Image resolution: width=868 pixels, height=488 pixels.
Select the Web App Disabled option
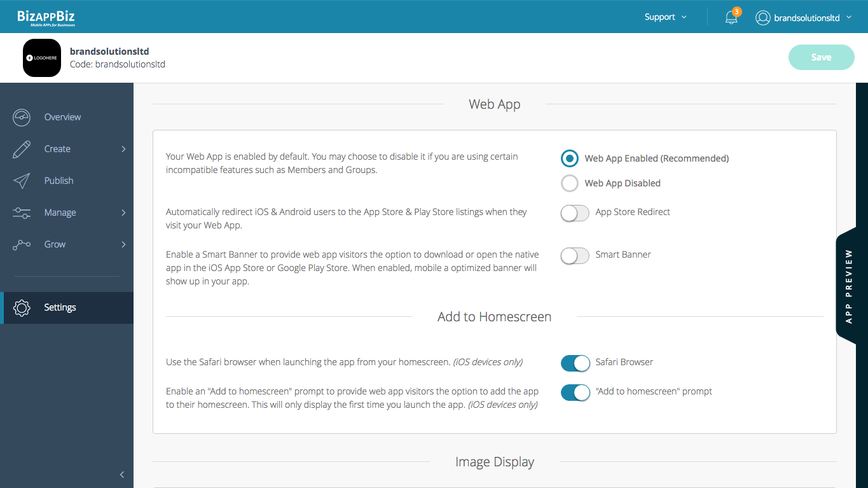click(570, 183)
